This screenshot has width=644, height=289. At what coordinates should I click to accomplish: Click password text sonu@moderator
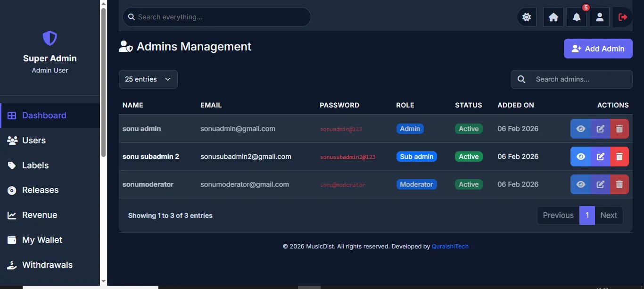[x=343, y=185]
